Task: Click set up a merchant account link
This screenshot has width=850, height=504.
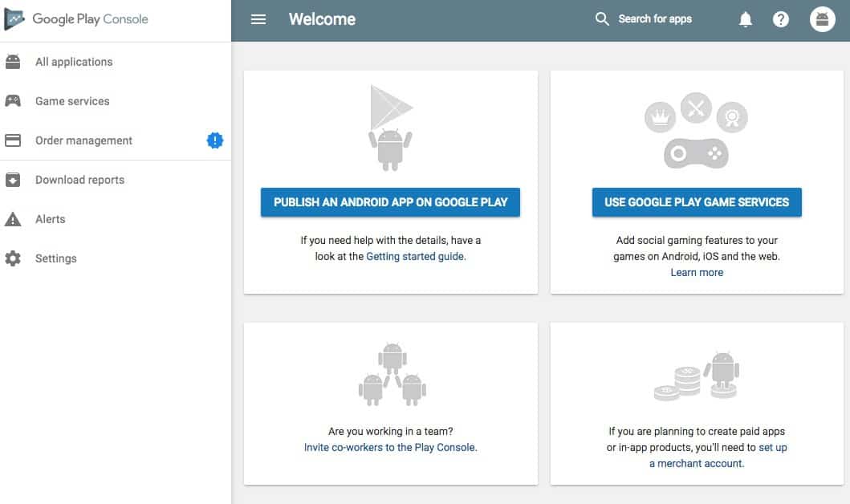Action: pos(718,456)
